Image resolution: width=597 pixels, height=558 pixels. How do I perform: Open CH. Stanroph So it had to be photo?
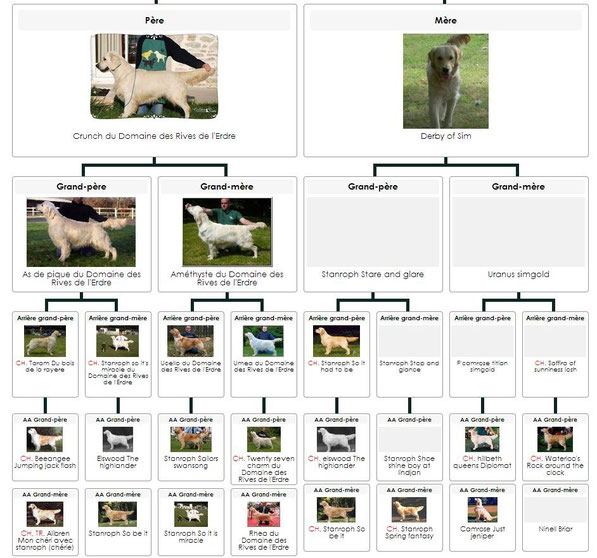pos(336,341)
